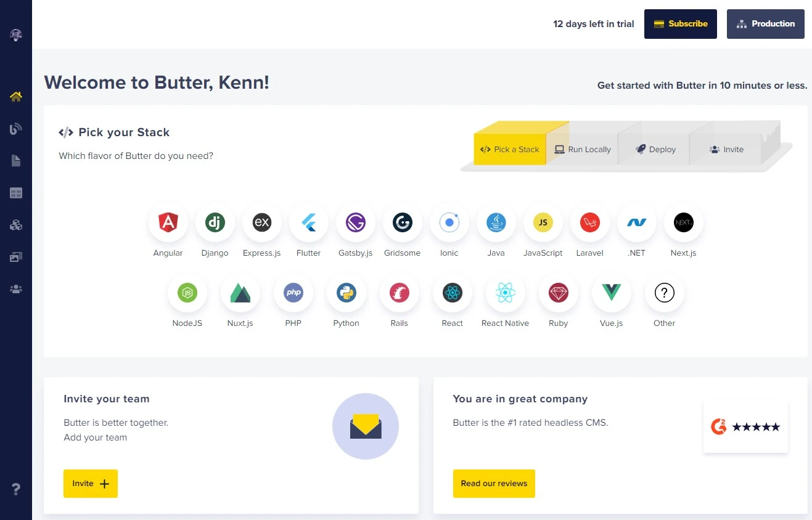Click 'You are in great company' heading
The image size is (812, 520).
(520, 399)
